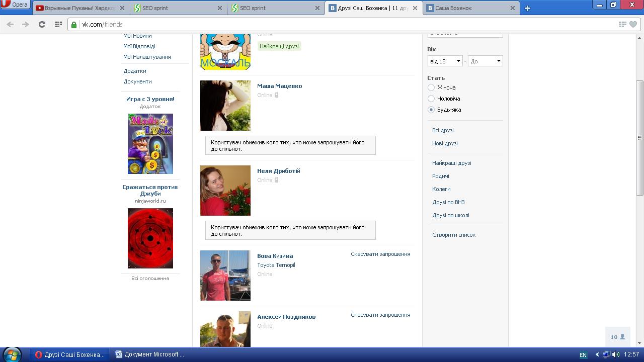The height and width of the screenshot is (362, 644).
Task: Filter friends by Родичі
Action: coord(441,176)
